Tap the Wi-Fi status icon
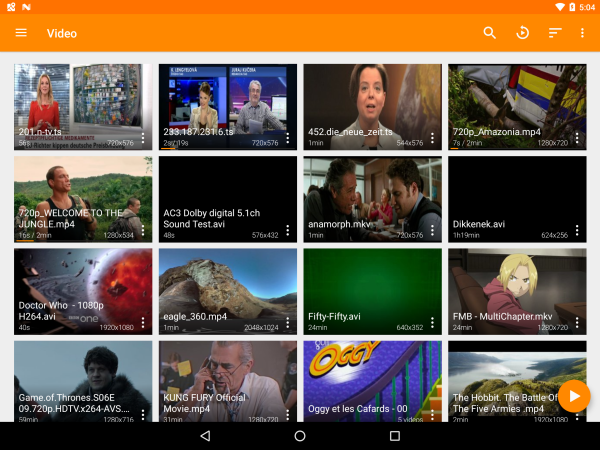This screenshot has height=450, width=600. [560, 7]
